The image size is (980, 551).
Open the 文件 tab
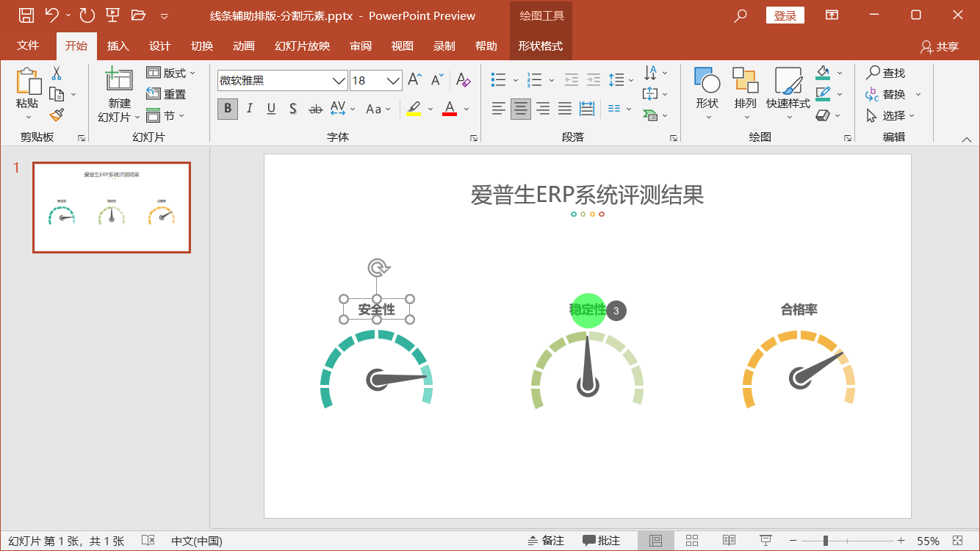(28, 46)
